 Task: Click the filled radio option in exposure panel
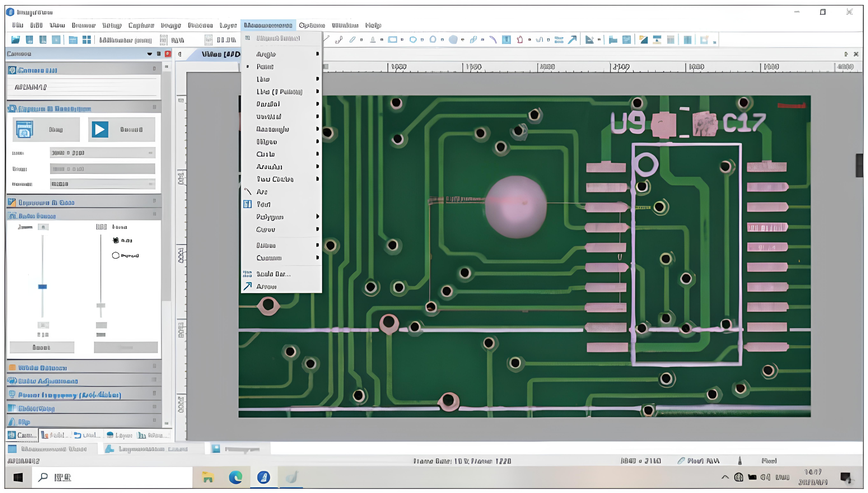(x=116, y=240)
